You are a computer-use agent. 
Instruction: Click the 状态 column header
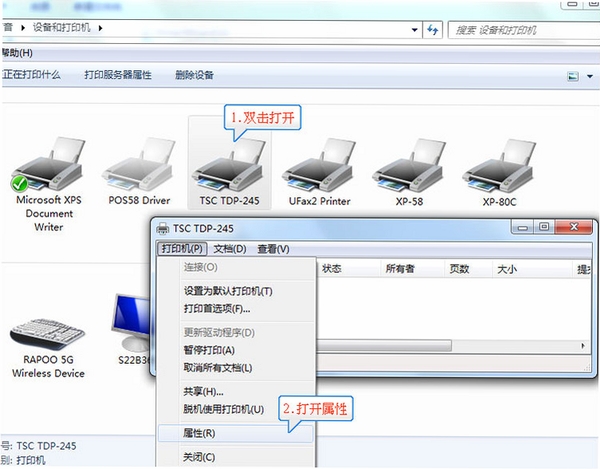pos(348,269)
